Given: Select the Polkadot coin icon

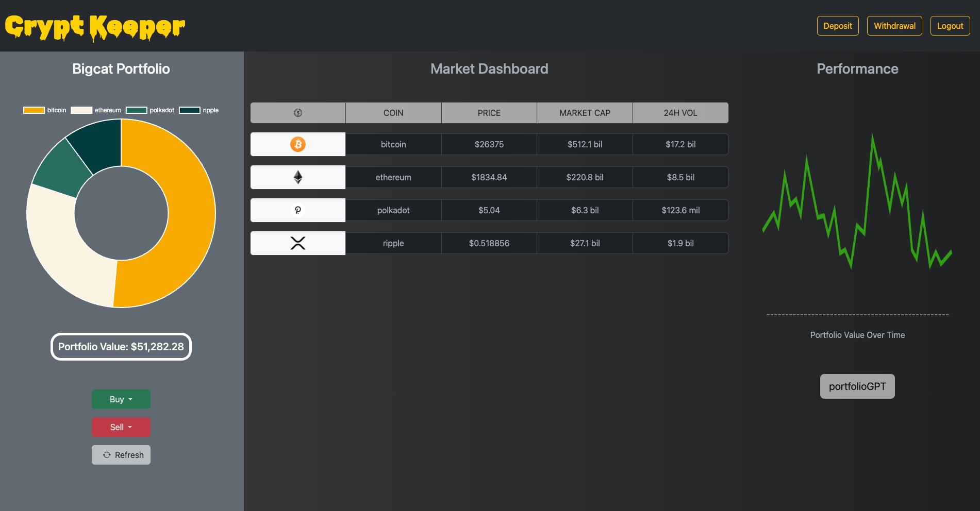Looking at the screenshot, I should coord(297,210).
